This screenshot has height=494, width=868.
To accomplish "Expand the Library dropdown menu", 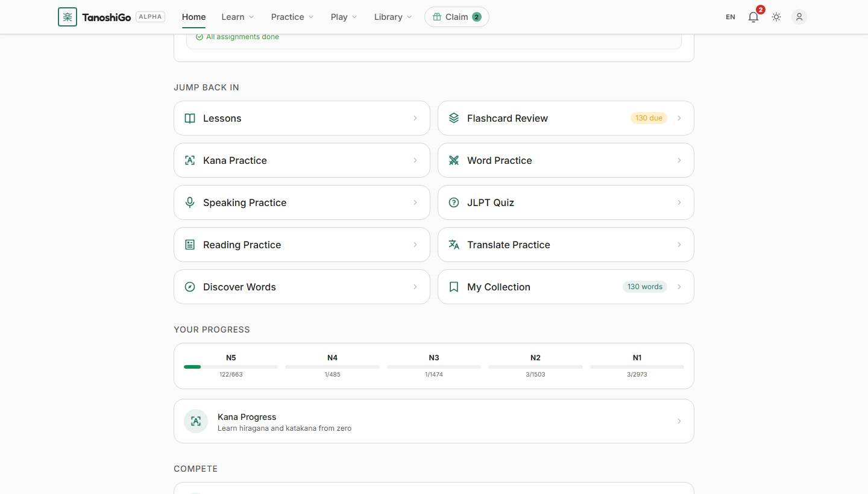I will [x=393, y=17].
